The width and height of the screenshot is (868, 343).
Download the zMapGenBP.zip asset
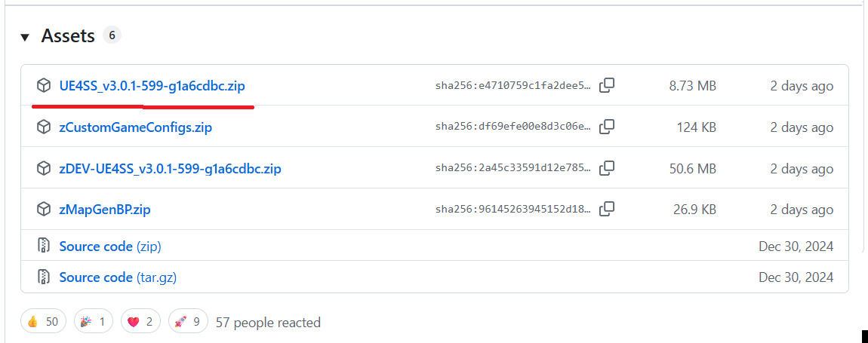click(105, 210)
